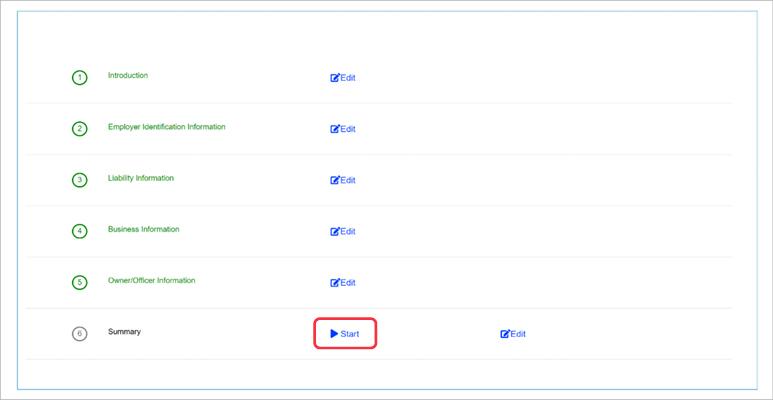Click the step 5 circle icon
Screen dimensions: 773x400
pyautogui.click(x=80, y=283)
